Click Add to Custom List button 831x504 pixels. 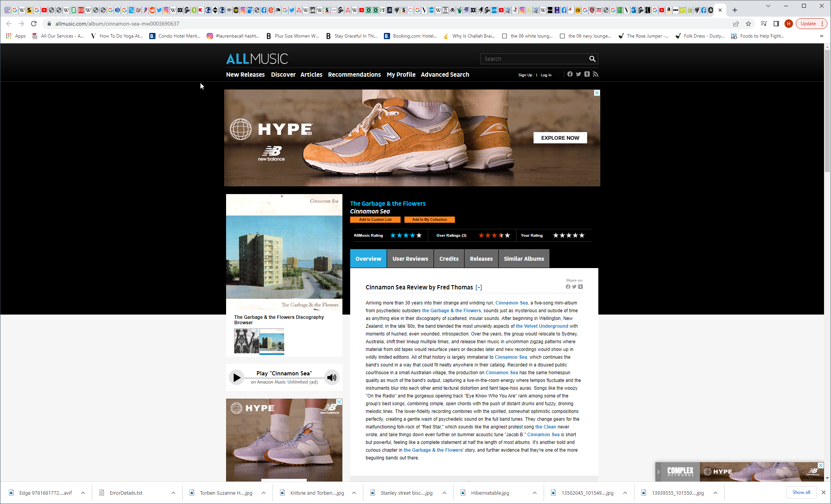[375, 220]
